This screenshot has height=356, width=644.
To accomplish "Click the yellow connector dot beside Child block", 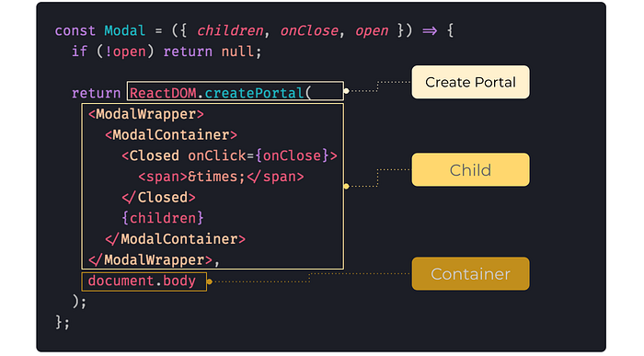I will pyautogui.click(x=346, y=186).
